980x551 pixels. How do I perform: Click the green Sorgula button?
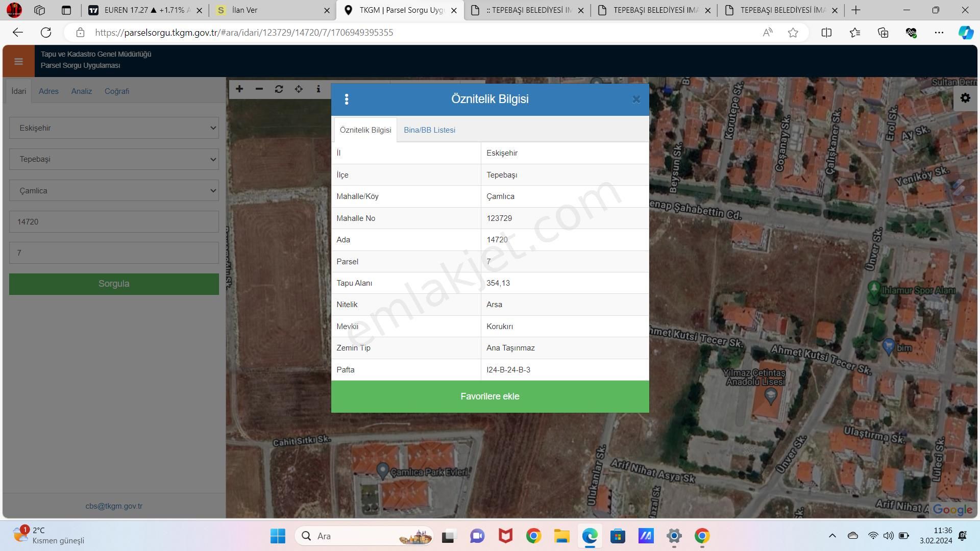point(114,284)
